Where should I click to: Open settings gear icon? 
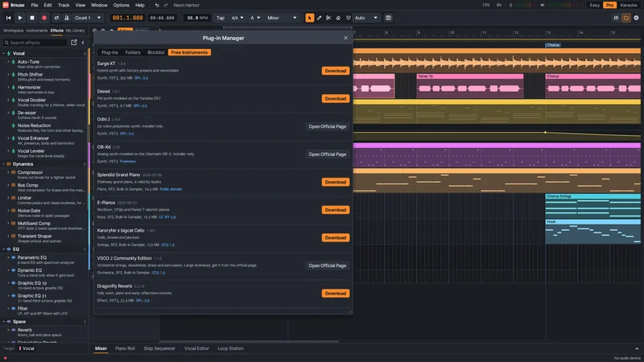point(636,18)
